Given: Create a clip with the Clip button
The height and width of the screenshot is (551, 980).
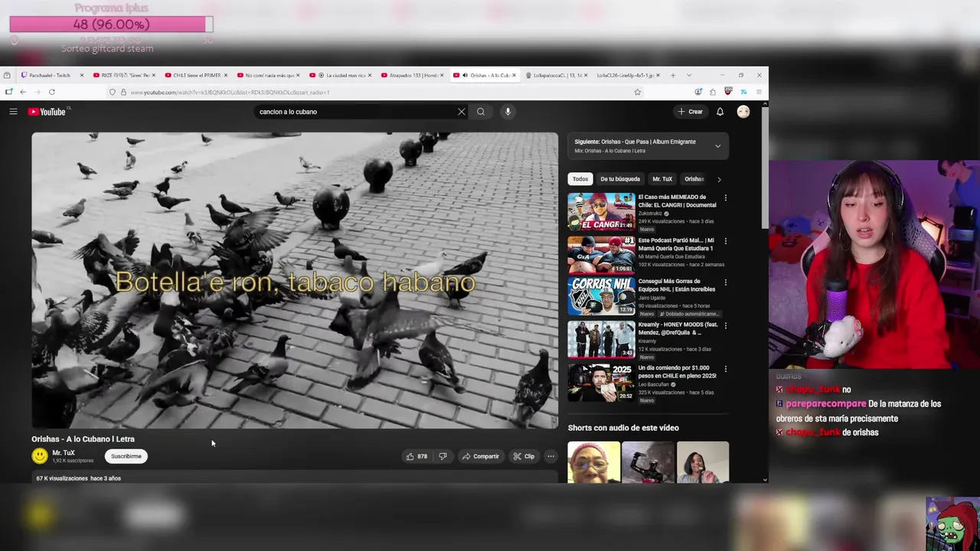Looking at the screenshot, I should click(x=524, y=456).
